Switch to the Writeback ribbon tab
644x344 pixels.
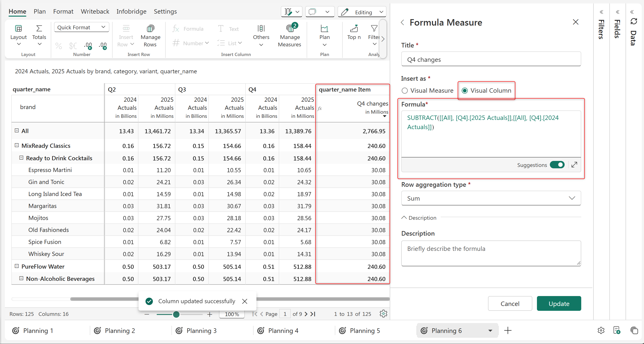pyautogui.click(x=95, y=12)
